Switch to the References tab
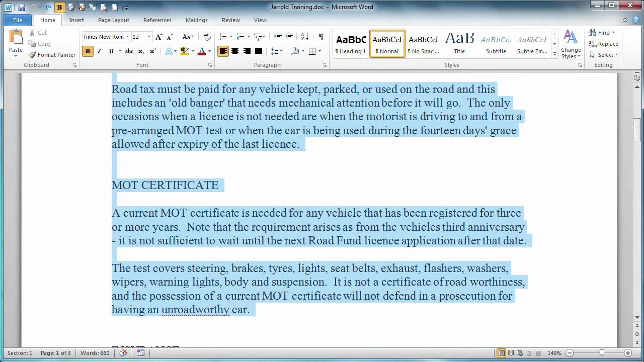Viewport: 644px width, 362px height. (157, 20)
